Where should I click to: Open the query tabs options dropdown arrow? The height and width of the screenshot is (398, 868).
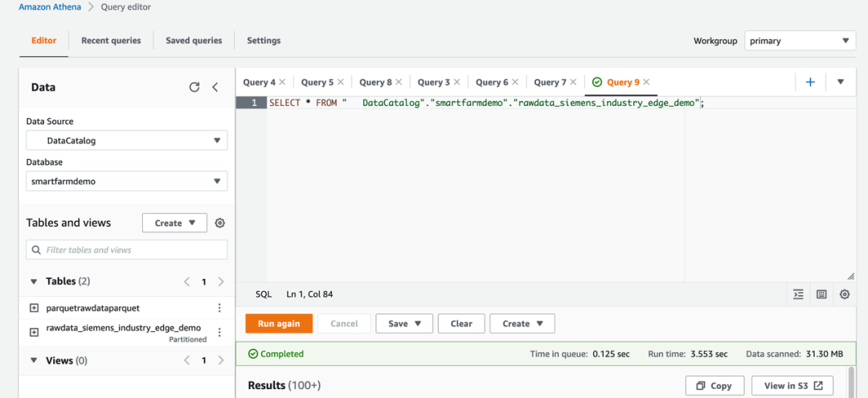click(x=841, y=82)
